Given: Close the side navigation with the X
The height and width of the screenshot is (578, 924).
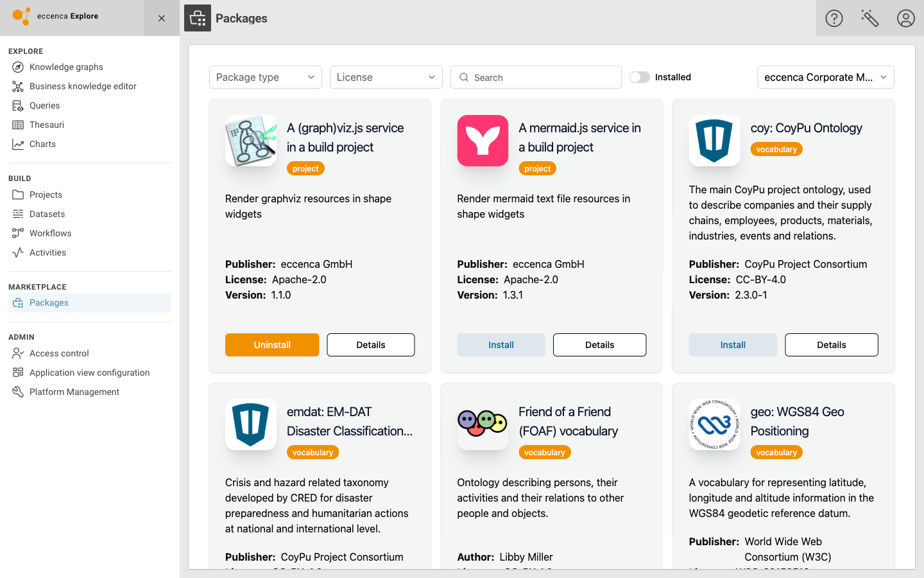Looking at the screenshot, I should coord(162,18).
